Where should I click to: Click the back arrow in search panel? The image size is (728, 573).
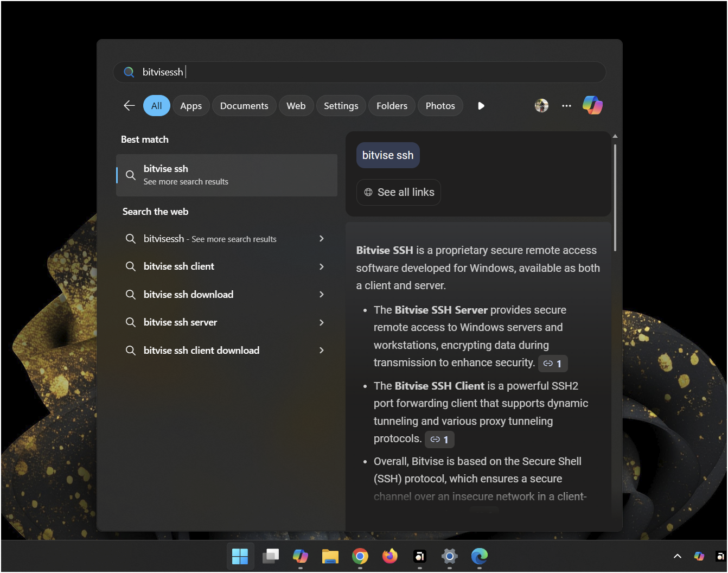point(129,106)
